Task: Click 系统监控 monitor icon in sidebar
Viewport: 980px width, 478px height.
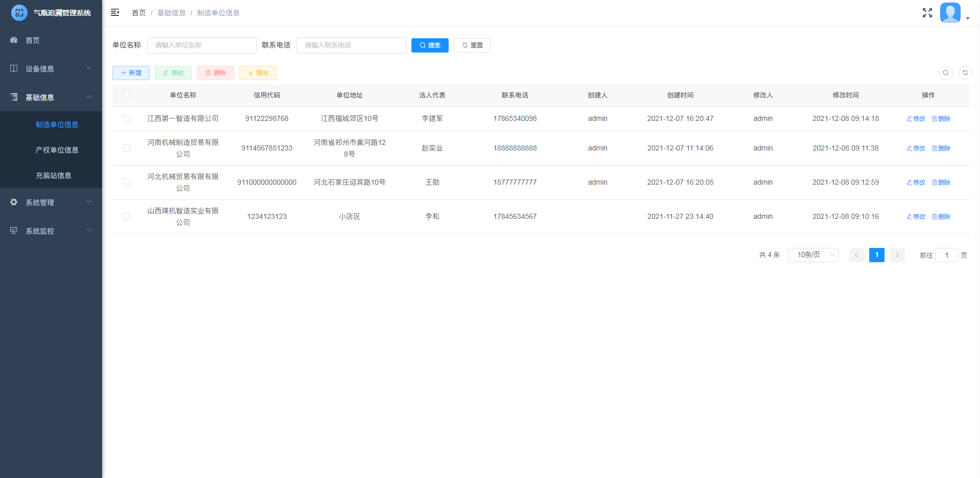Action: tap(14, 231)
